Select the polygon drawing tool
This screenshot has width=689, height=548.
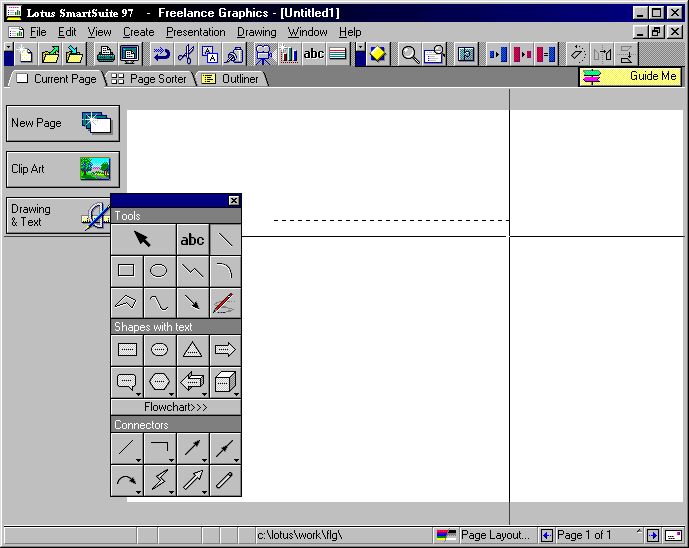127,303
